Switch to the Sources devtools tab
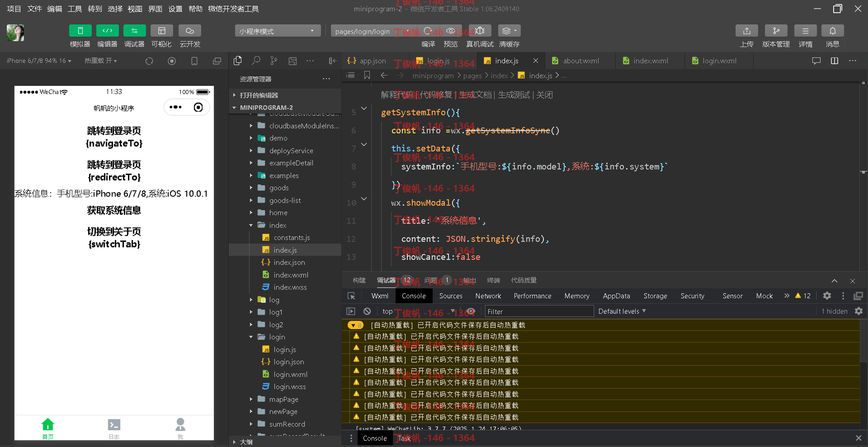Image resolution: width=868 pixels, height=447 pixels. coord(451,296)
